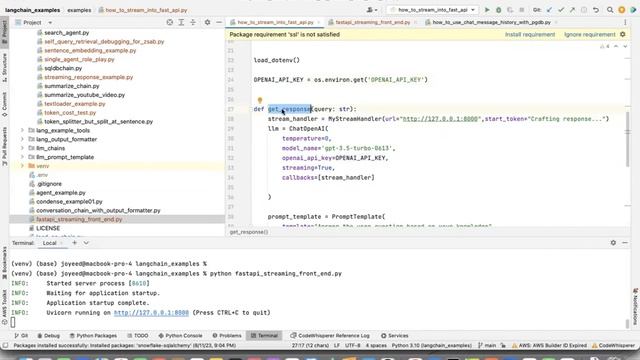Expand all items in Project panel

181,22
